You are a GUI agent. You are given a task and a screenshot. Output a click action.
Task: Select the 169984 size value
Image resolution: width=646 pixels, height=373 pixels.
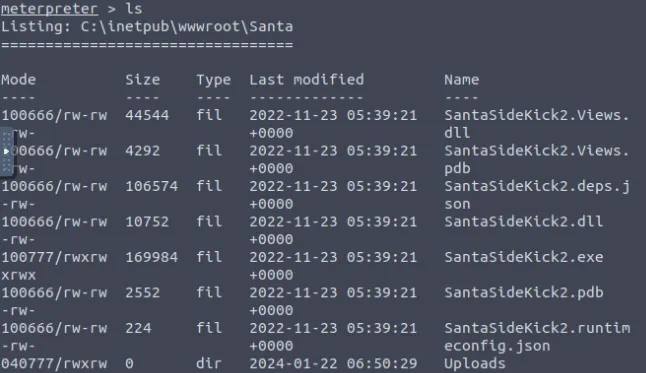(x=152, y=257)
